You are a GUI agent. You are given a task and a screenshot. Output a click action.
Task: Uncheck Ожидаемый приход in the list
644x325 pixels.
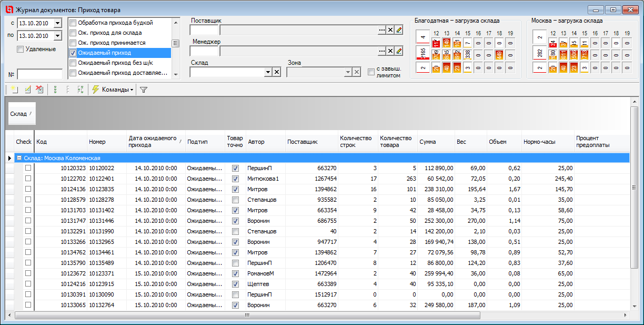(x=73, y=53)
